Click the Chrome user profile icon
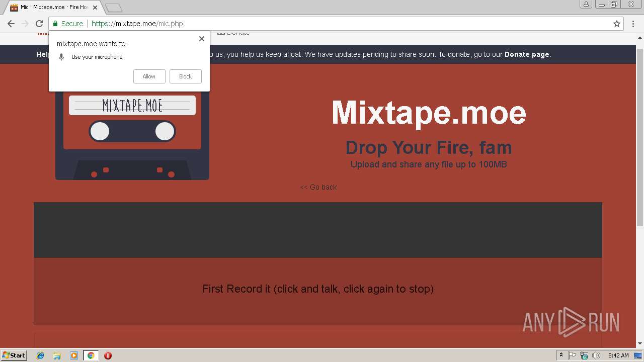The width and height of the screenshot is (644, 362). click(x=586, y=4)
